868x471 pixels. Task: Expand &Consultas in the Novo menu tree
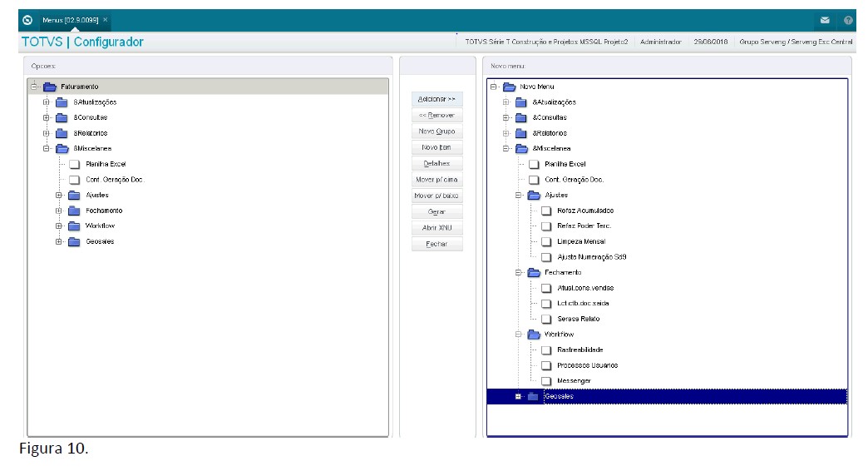pos(506,117)
